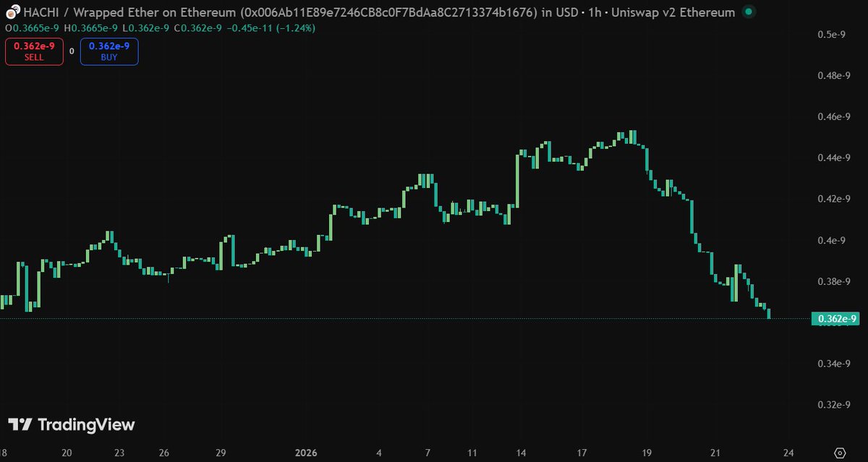Screen dimensions: 868x462
Task: Click the red SELL button
Action: (34, 51)
